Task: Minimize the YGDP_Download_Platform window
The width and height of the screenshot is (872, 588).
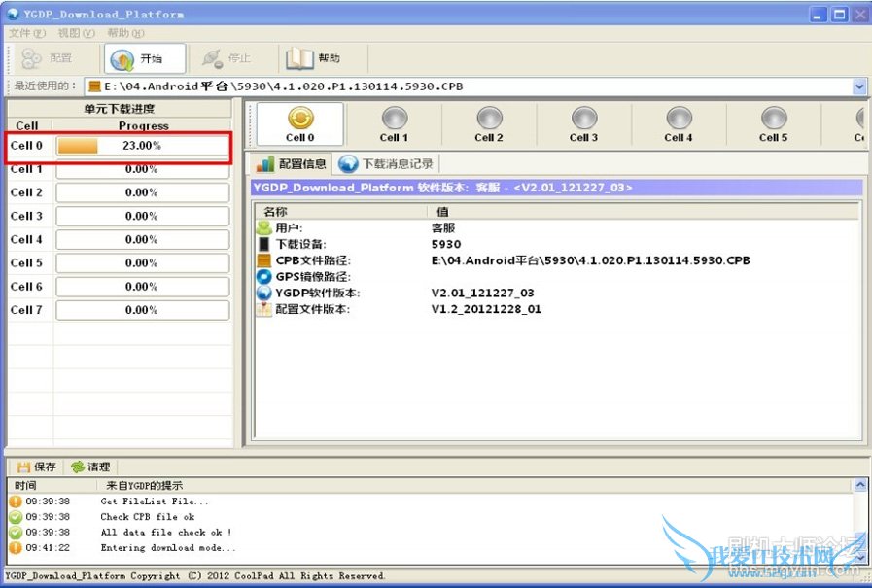Action: pos(819,15)
